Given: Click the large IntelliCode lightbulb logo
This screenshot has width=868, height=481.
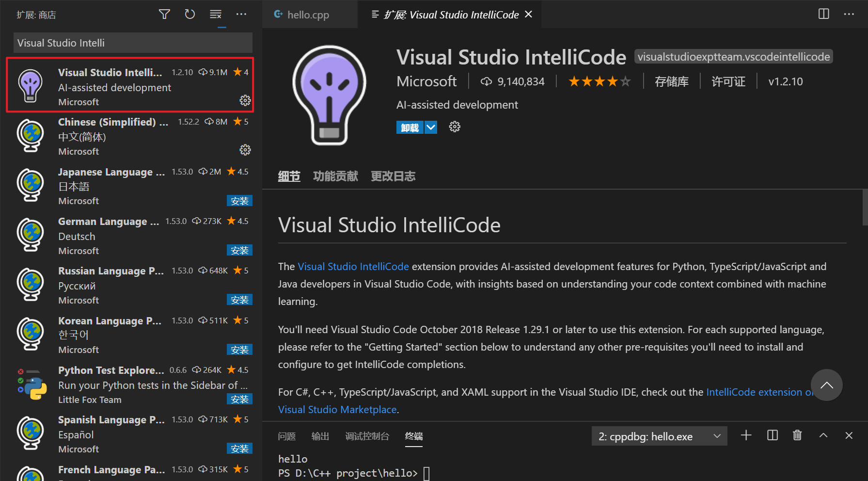Looking at the screenshot, I should click(330, 95).
